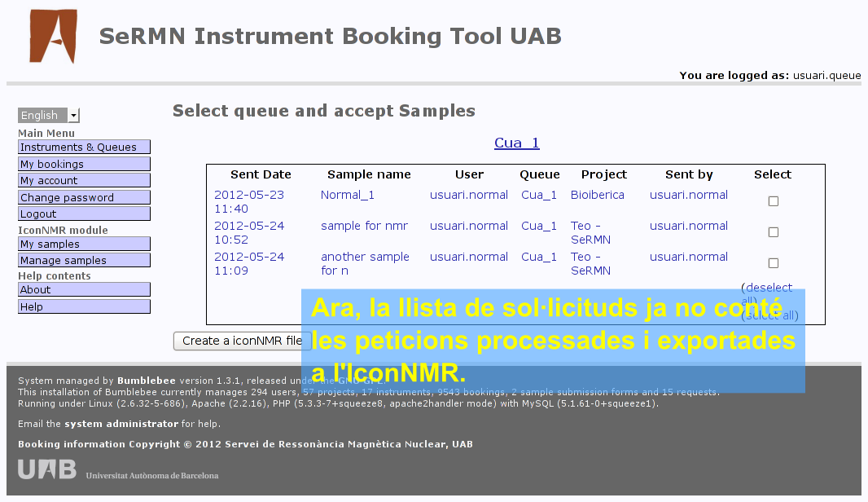Click the 'system administrator' email link

point(121,424)
